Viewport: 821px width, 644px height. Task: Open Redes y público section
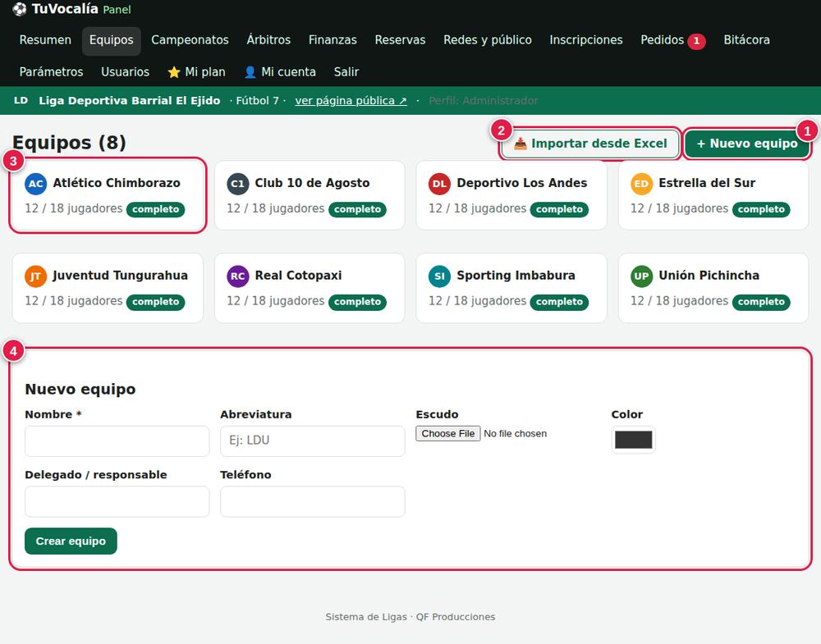[x=488, y=40]
